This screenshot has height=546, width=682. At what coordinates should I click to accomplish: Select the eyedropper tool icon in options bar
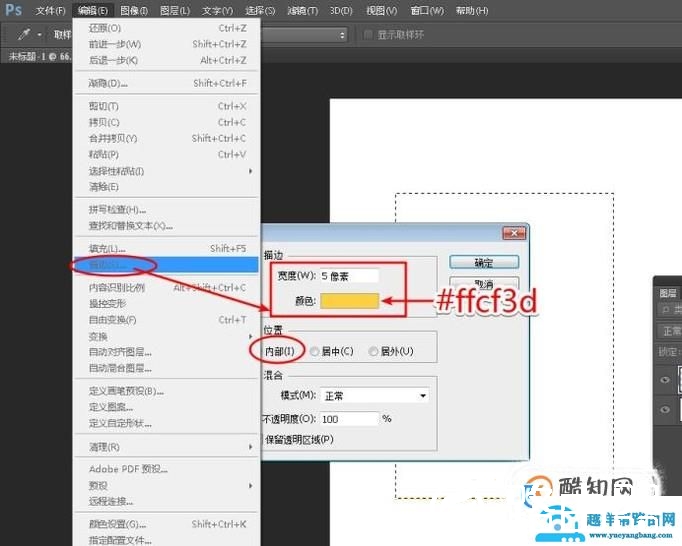click(24, 34)
